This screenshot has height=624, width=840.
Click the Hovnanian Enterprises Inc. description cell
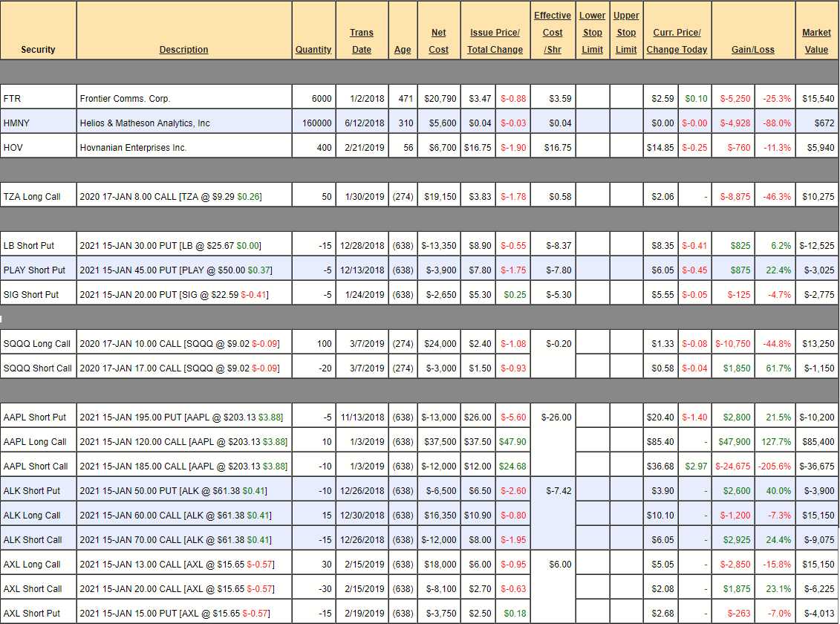tap(184, 147)
